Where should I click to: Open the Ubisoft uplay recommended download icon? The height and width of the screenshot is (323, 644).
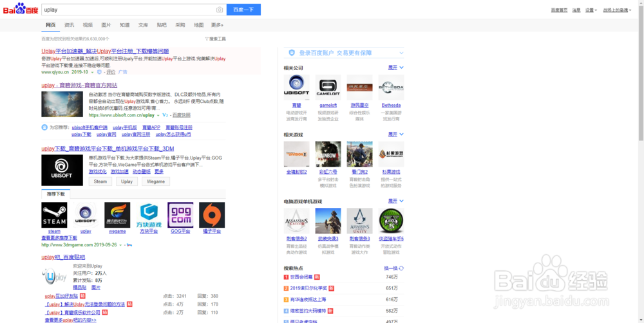86,215
